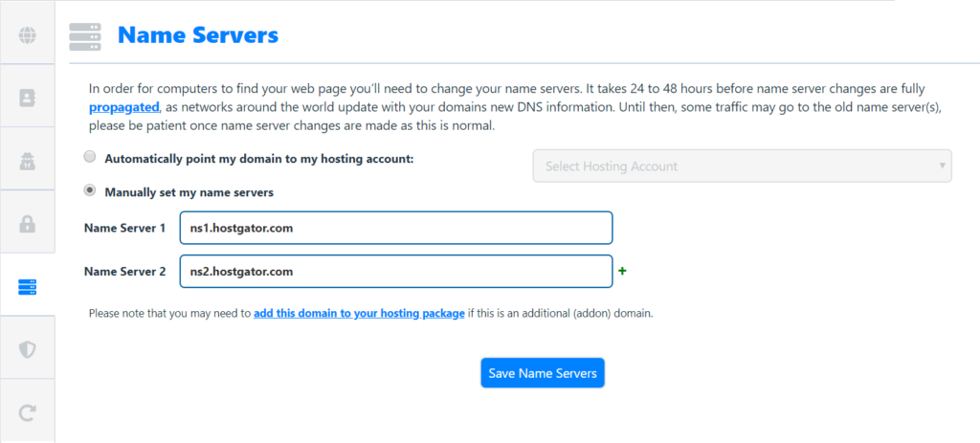Open the shield security sidebar icon
This screenshot has height=443, width=980.
point(28,350)
